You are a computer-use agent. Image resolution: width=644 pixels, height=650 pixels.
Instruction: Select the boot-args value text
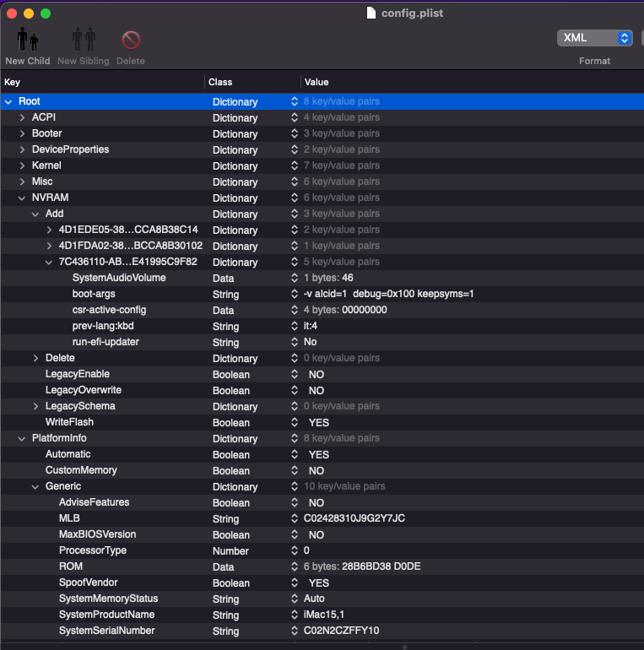click(x=388, y=294)
